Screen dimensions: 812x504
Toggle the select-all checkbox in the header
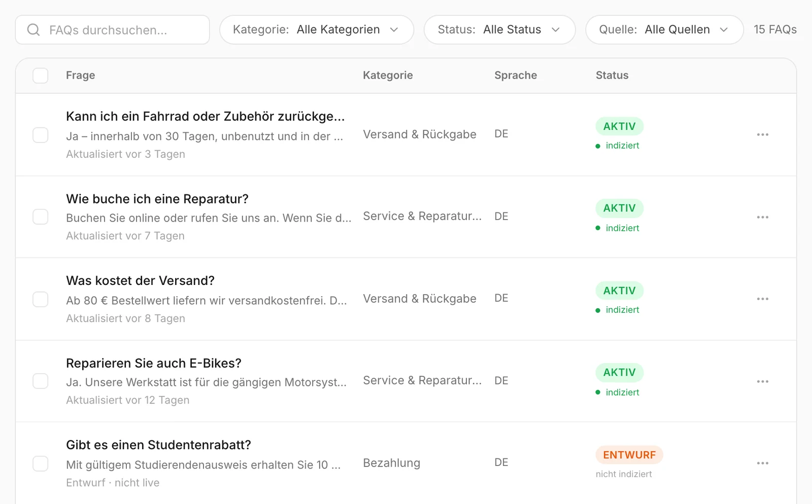41,76
